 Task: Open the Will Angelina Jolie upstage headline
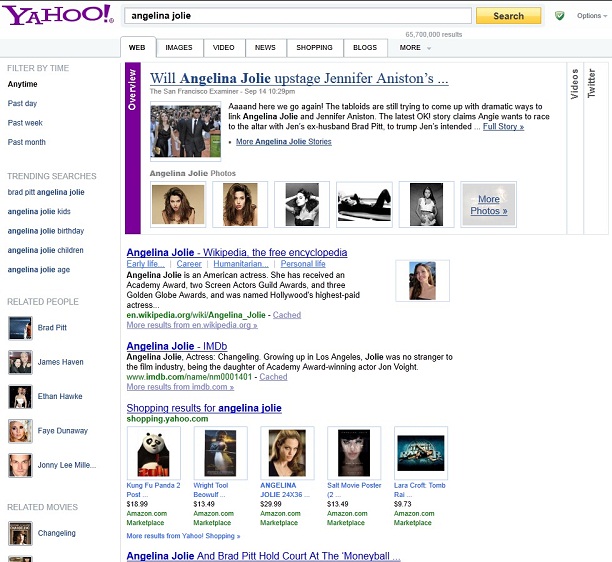pos(299,78)
